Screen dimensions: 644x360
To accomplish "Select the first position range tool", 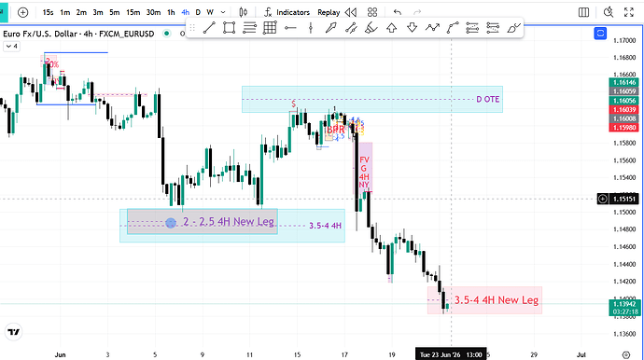I will tap(472, 28).
